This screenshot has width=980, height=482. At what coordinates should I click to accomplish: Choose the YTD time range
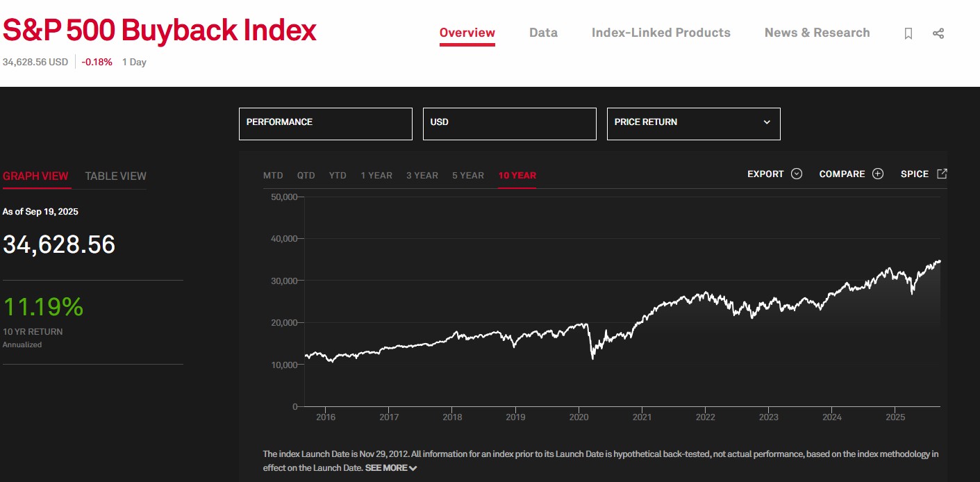(338, 175)
